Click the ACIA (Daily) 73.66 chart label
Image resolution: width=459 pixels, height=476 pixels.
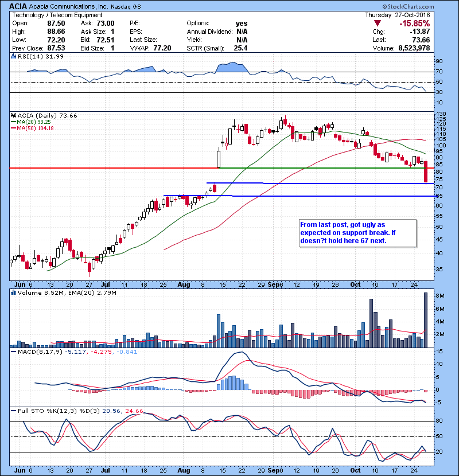pos(48,116)
